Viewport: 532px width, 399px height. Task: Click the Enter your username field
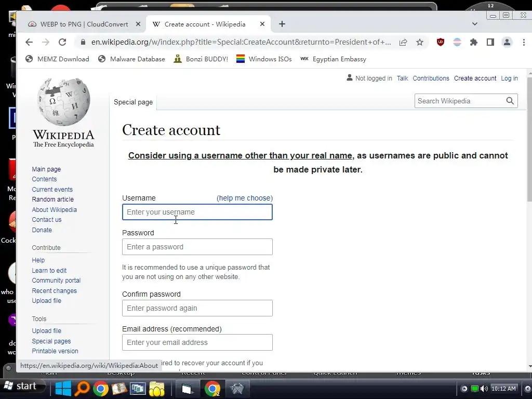click(x=197, y=212)
